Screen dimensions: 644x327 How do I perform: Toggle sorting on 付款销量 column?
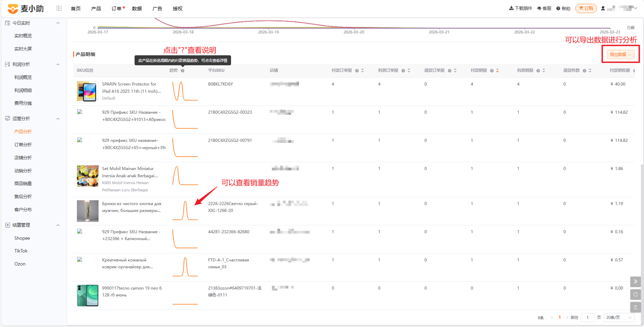click(x=497, y=70)
